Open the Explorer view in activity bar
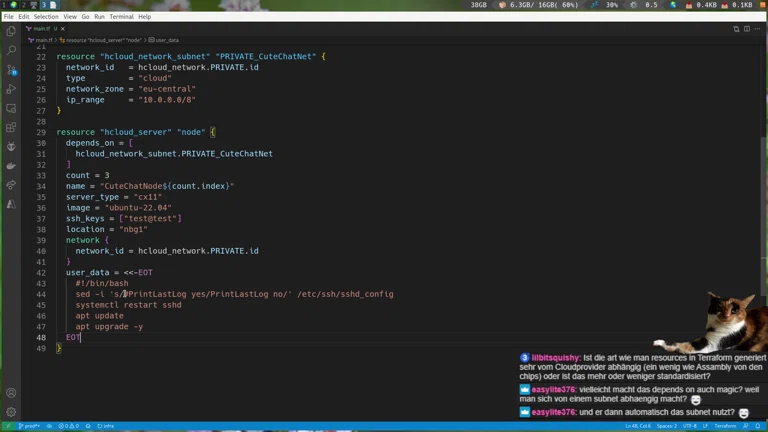Screen dimensions: 768x432 [11, 31]
